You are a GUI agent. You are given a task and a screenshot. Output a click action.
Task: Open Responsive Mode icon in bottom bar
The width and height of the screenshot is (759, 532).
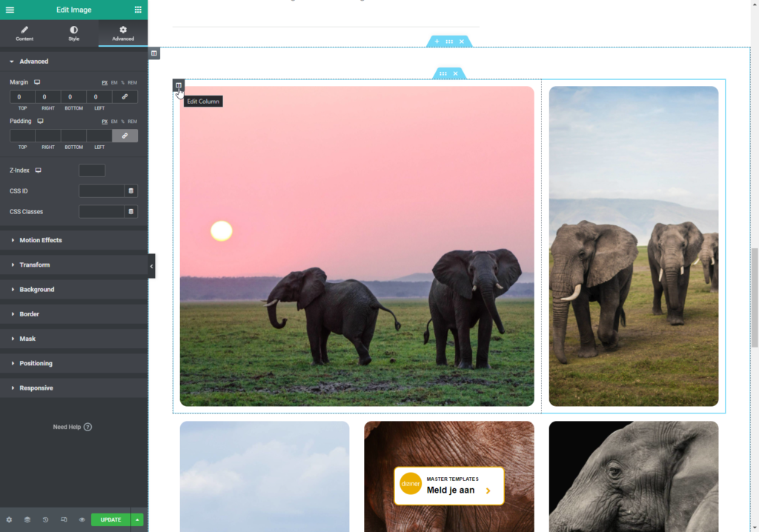[x=64, y=519]
